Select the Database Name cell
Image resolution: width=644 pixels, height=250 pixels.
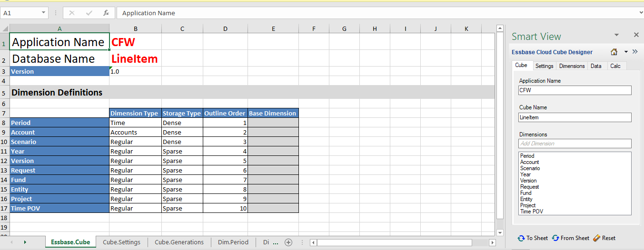click(x=59, y=58)
